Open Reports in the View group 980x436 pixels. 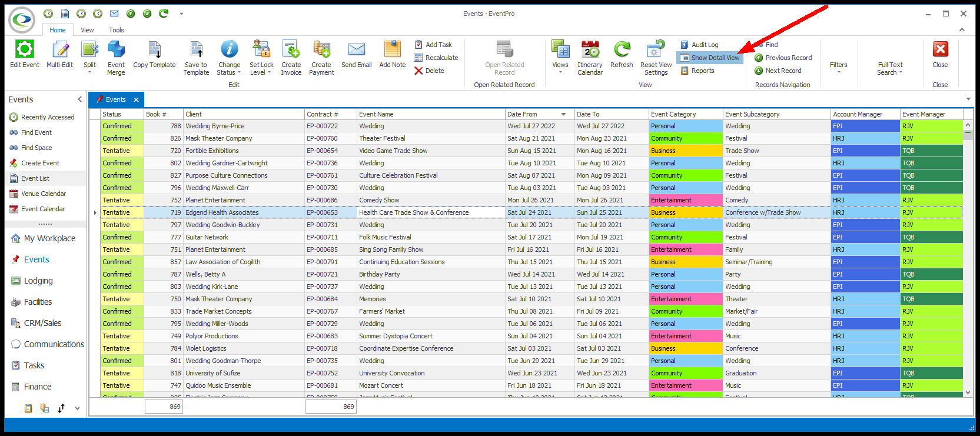(x=697, y=71)
